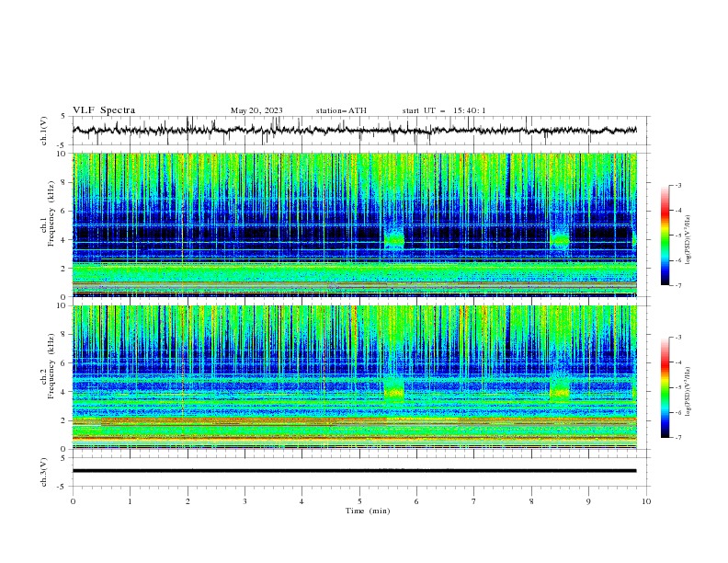The height and width of the screenshot is (563, 728).
Task: Click the "start UT = 15:40: 1" text
Action: (444, 110)
